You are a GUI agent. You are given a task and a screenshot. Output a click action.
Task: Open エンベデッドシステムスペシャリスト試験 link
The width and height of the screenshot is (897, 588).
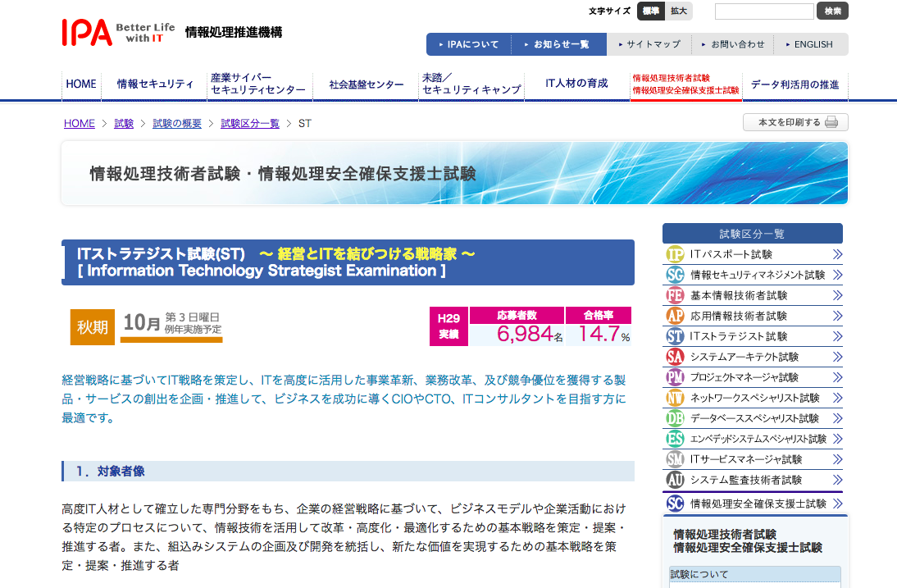(752, 439)
